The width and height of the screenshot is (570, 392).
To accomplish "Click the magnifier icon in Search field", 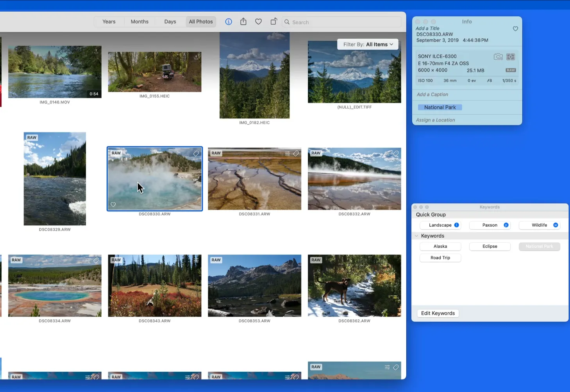I will 287,22.
